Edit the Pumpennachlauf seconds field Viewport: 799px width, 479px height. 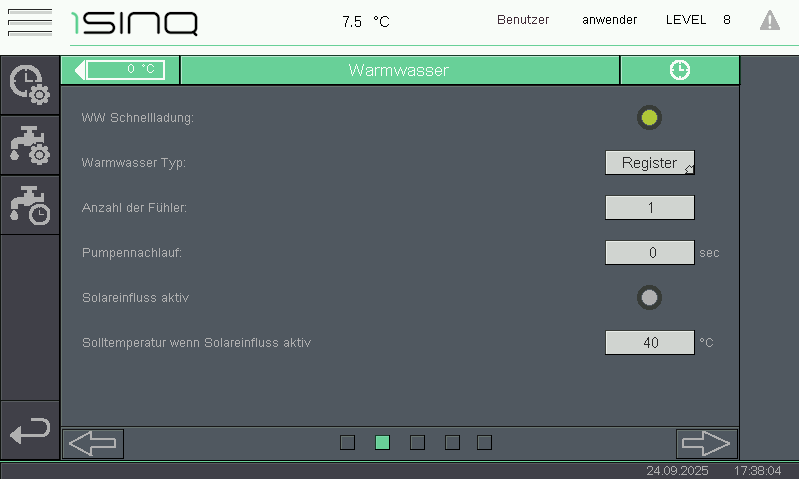[649, 253]
